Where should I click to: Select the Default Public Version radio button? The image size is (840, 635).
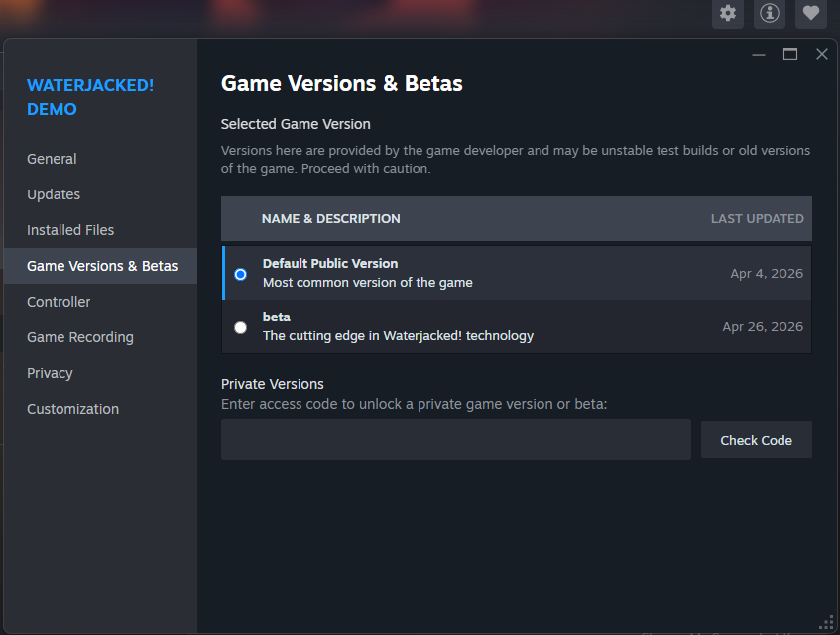[241, 275]
